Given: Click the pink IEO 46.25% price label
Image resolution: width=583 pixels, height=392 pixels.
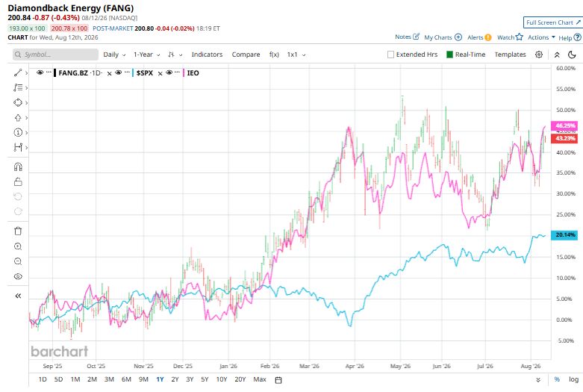Looking at the screenshot, I should (x=565, y=125).
